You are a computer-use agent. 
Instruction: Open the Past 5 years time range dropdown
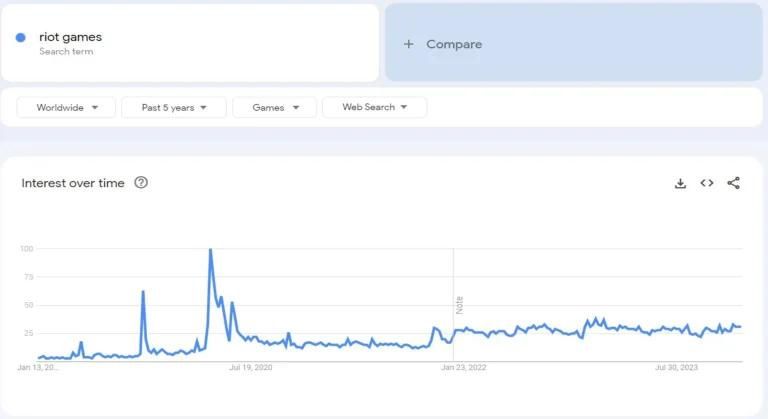click(x=174, y=107)
